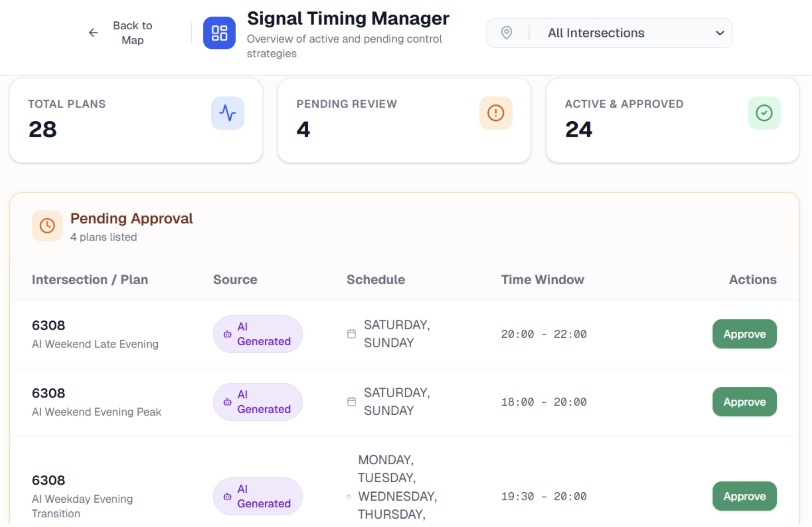Image resolution: width=812 pixels, height=527 pixels.
Task: Click robot icon in Weekday Evening Transition badge
Action: (x=227, y=496)
